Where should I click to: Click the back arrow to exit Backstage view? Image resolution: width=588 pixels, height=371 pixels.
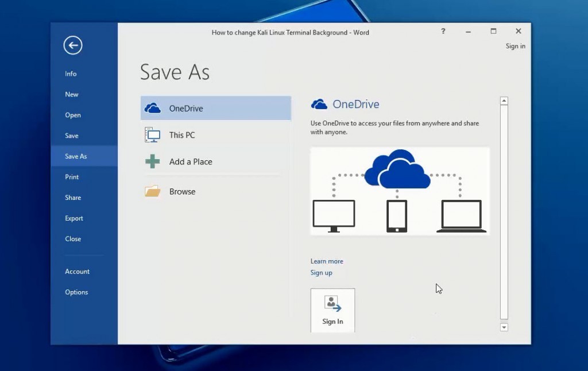72,45
